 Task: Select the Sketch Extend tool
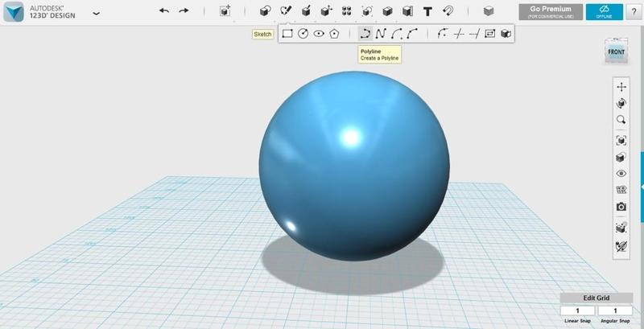click(x=474, y=34)
